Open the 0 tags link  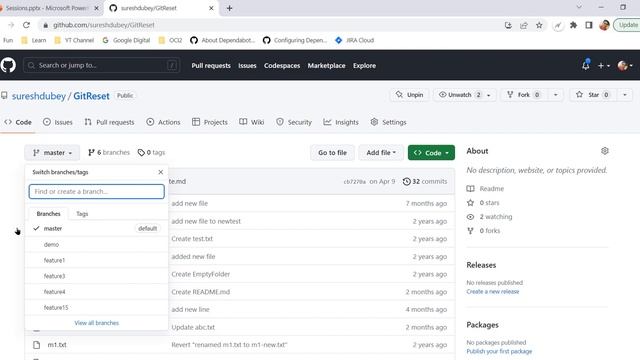pyautogui.click(x=151, y=153)
